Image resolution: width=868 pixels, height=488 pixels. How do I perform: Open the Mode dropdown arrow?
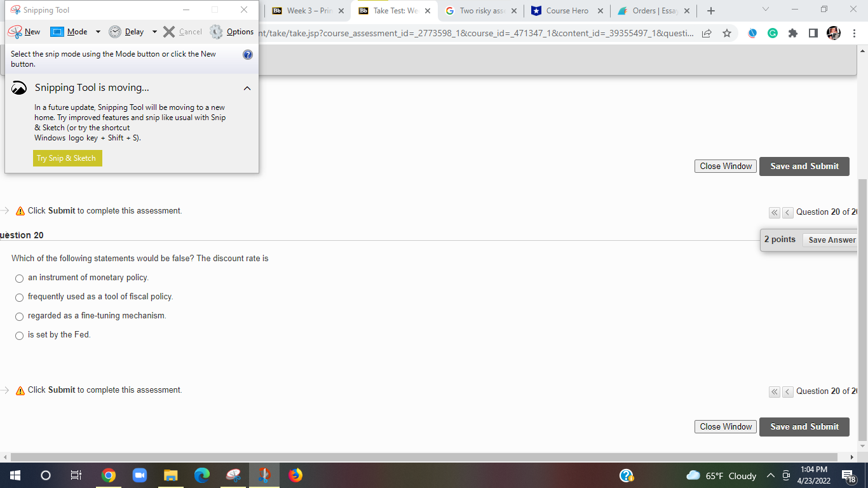click(x=99, y=31)
